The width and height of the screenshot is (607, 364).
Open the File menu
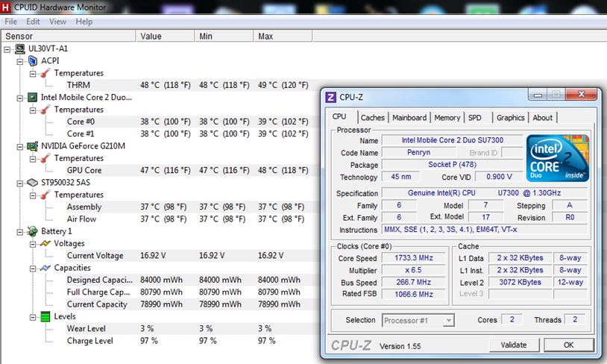pyautogui.click(x=11, y=22)
